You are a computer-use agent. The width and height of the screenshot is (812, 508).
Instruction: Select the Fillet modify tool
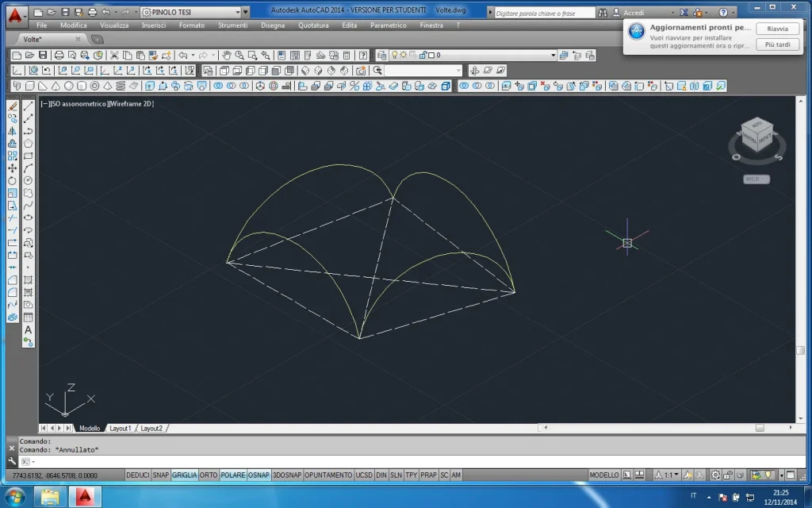pos(13,292)
